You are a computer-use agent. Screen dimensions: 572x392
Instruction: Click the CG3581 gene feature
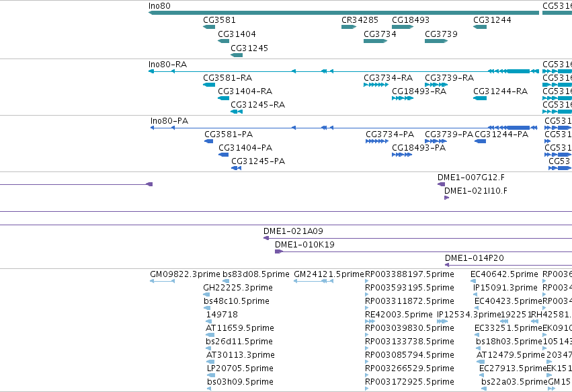(209, 27)
